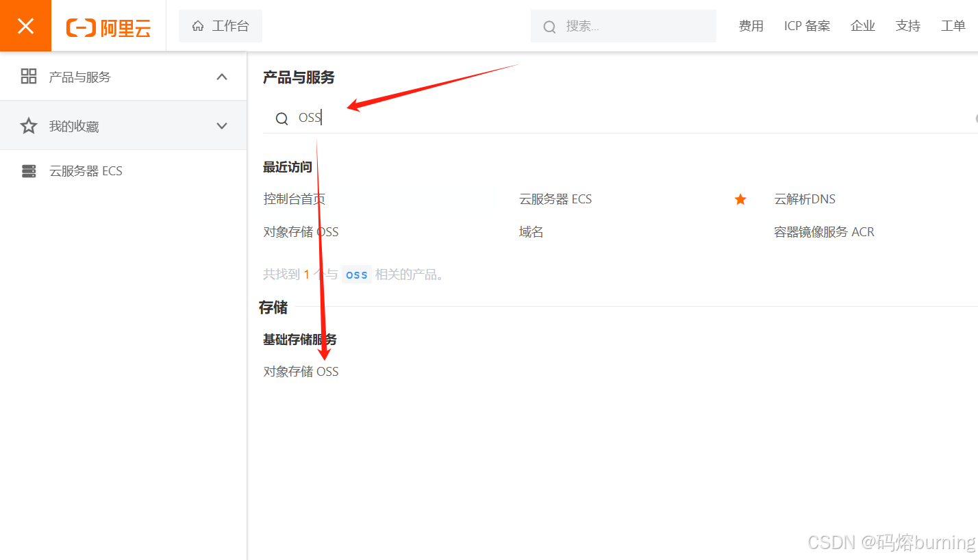This screenshot has width=978, height=560.
Task: Click the star icon next to 我的收藏
Action: (x=29, y=126)
